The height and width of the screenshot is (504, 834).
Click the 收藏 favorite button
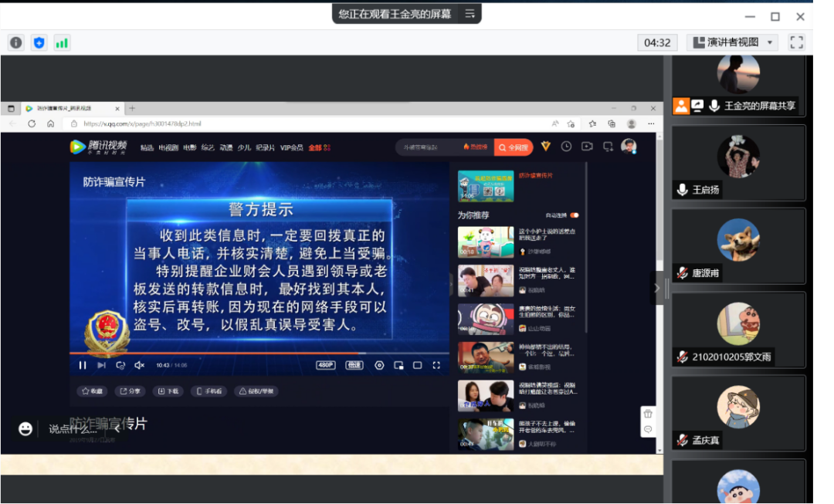[93, 391]
